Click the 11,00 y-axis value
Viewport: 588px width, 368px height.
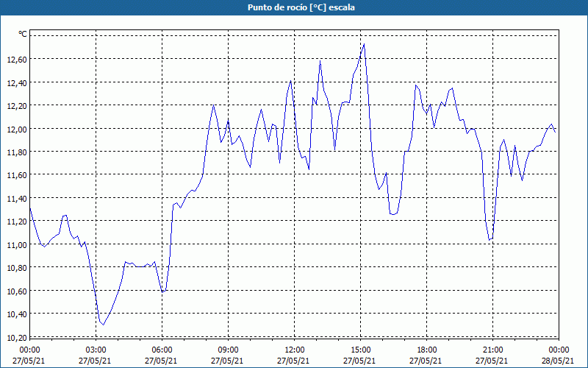point(17,245)
